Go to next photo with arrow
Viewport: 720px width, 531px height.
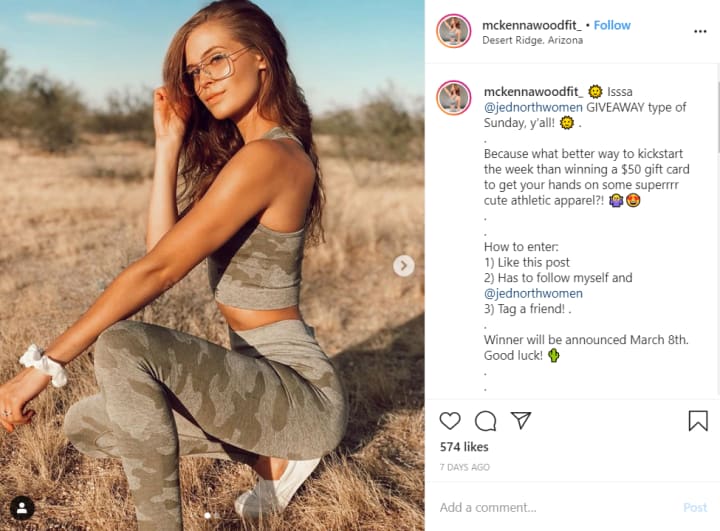(404, 266)
